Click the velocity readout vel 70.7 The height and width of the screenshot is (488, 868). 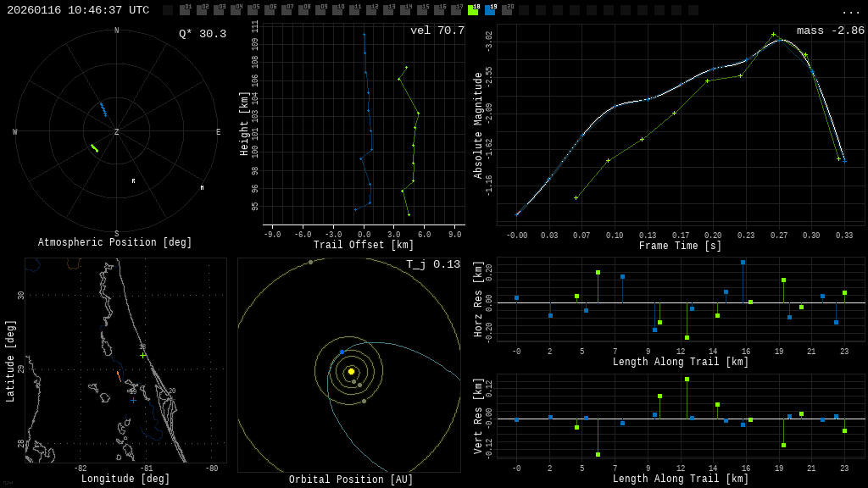pyautogui.click(x=437, y=30)
